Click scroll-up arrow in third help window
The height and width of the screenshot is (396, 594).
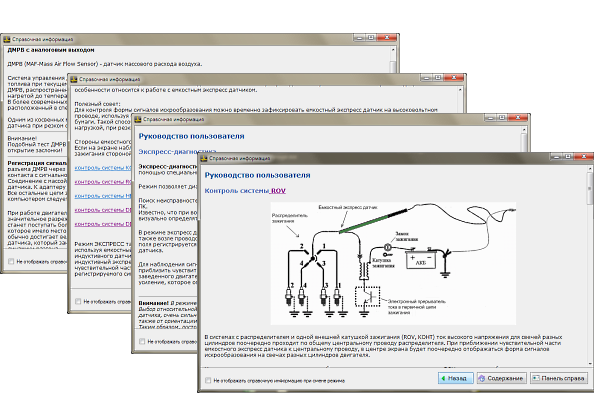(x=524, y=130)
